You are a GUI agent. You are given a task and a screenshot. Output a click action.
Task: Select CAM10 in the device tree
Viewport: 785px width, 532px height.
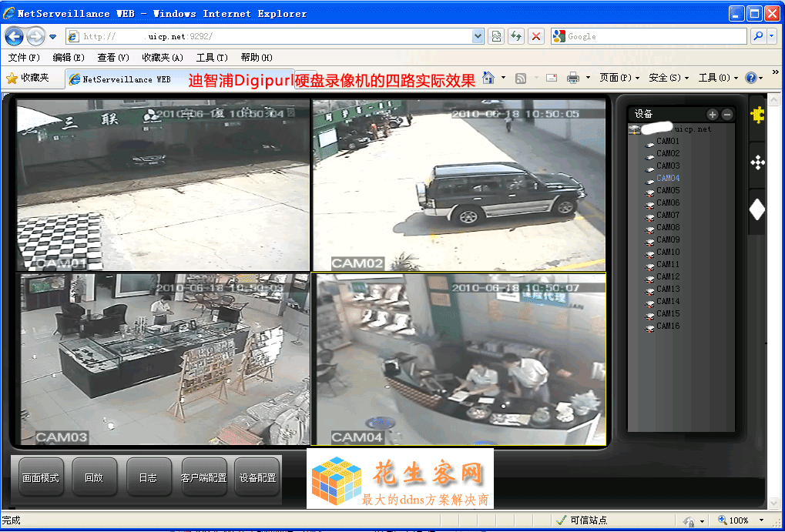(668, 253)
